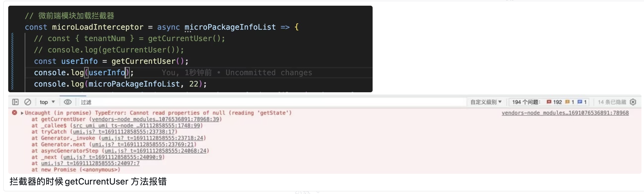Open console settings gear icon

coord(633,102)
